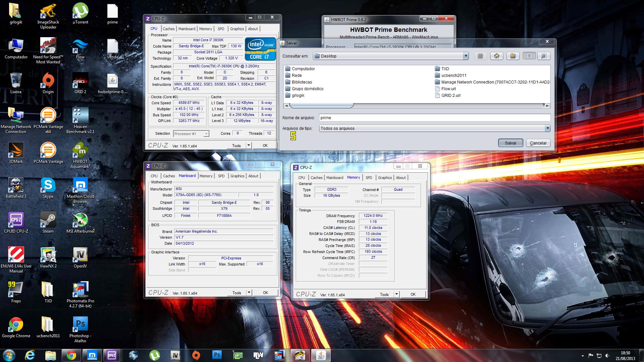This screenshot has height=362, width=644.
Task: Select Memory tab in CPU-Z Mainboard window
Action: point(206,176)
